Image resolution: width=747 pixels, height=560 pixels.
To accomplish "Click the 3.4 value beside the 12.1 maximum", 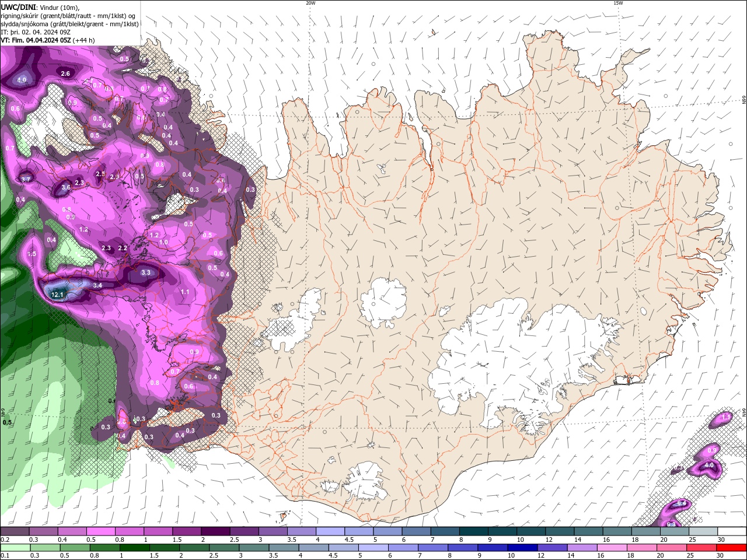I will coord(97,285).
